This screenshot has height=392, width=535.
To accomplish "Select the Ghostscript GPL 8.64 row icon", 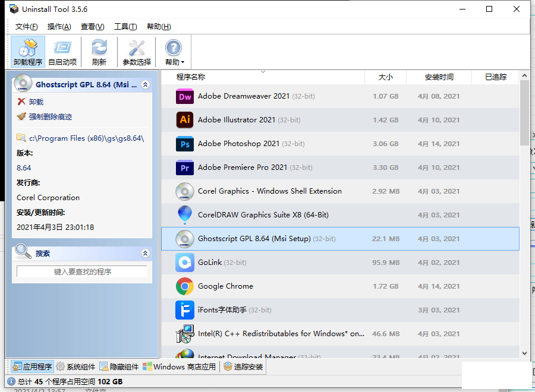I will pyautogui.click(x=185, y=239).
